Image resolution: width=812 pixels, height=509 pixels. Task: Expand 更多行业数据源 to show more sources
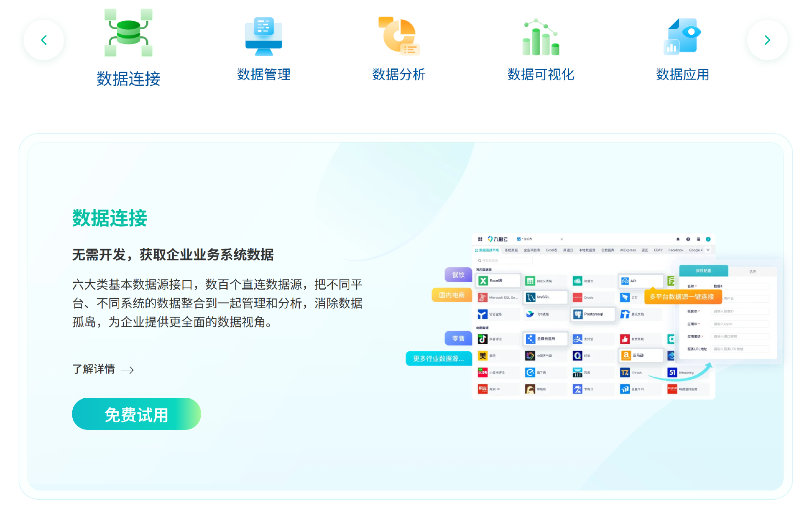[439, 358]
